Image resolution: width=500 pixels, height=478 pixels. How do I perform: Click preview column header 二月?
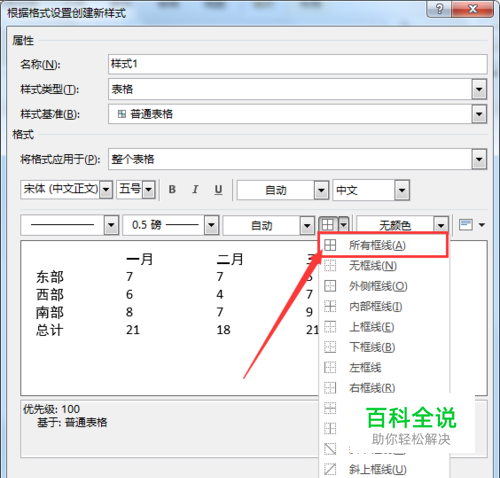pos(230,259)
